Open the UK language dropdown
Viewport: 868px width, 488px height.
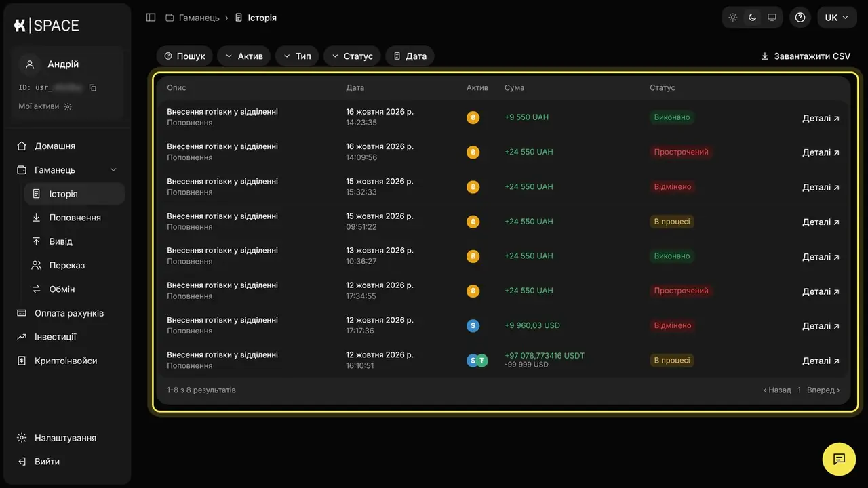click(837, 18)
